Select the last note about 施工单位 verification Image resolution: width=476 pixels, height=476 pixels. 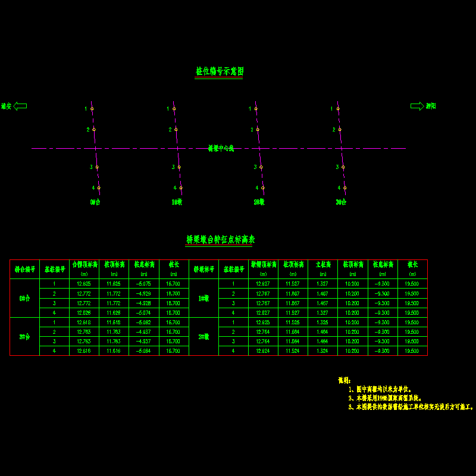[x=411, y=407]
